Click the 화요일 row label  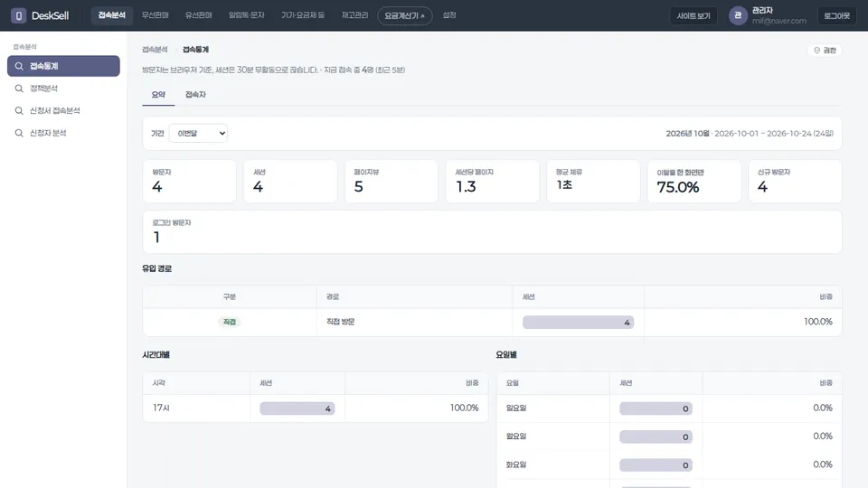[x=516, y=465]
